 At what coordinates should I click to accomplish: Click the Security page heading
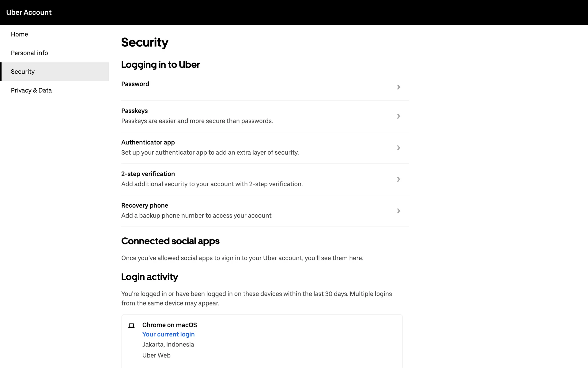[x=145, y=42]
